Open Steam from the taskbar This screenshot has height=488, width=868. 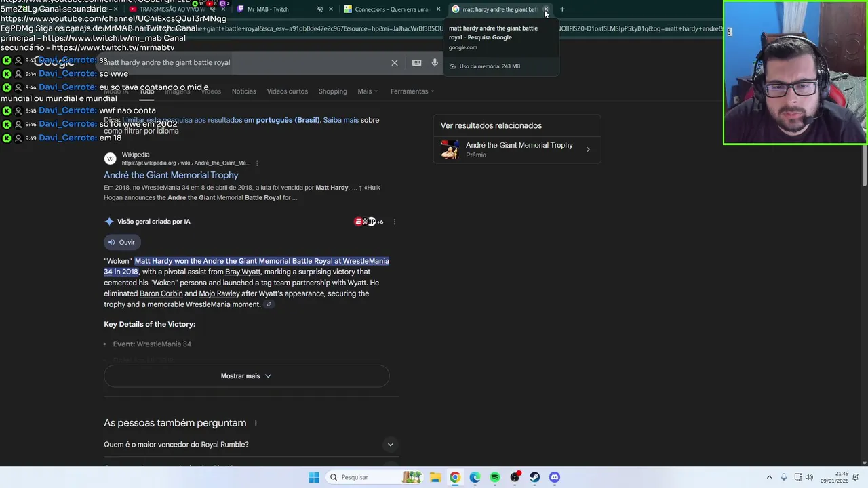534,477
